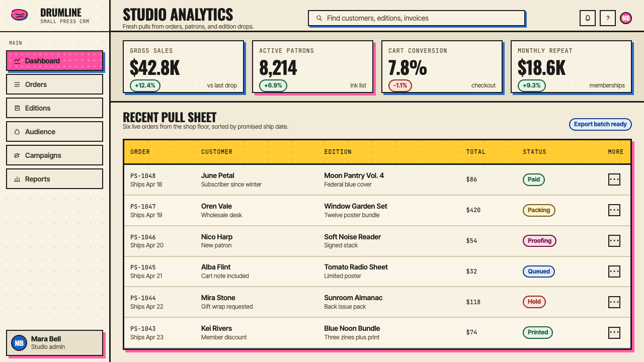Select Reports in the sidebar
The width and height of the screenshot is (644, 362).
(x=54, y=179)
